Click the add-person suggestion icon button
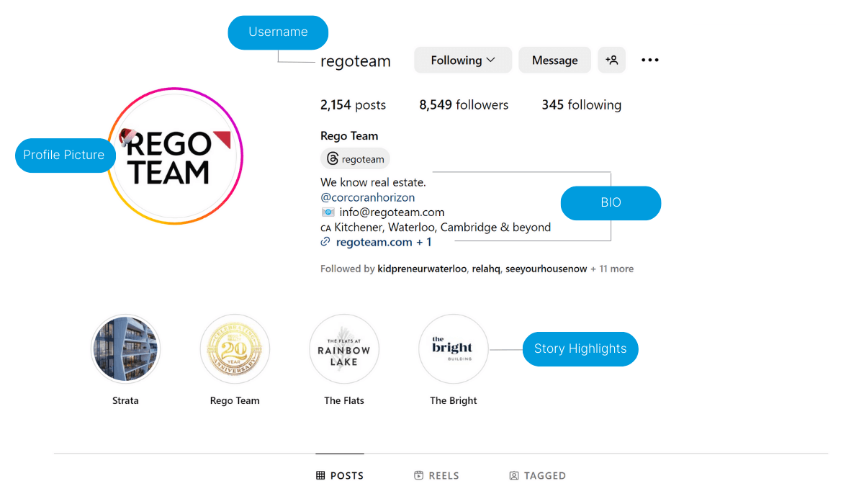The image size is (864, 504). click(x=611, y=60)
